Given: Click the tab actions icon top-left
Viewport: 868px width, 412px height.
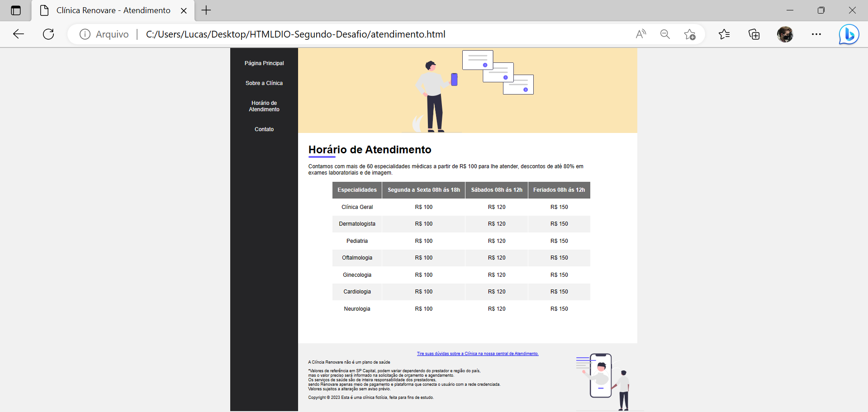Looking at the screenshot, I should point(16,10).
